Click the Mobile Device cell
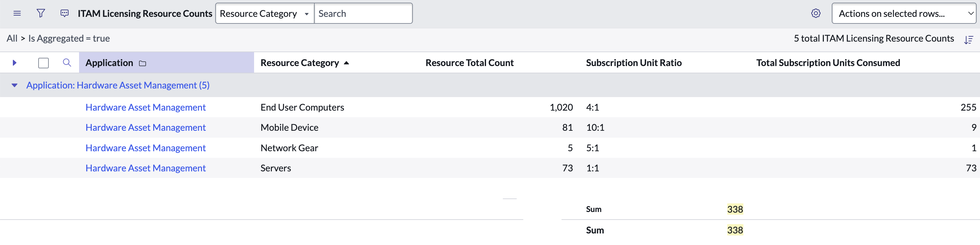This screenshot has width=980, height=245. pos(289,128)
